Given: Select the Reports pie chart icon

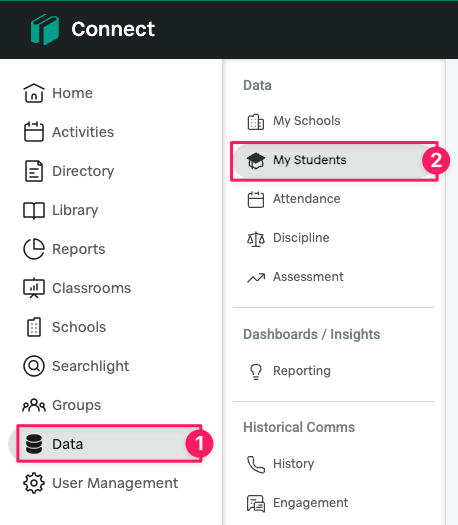Looking at the screenshot, I should point(34,249).
